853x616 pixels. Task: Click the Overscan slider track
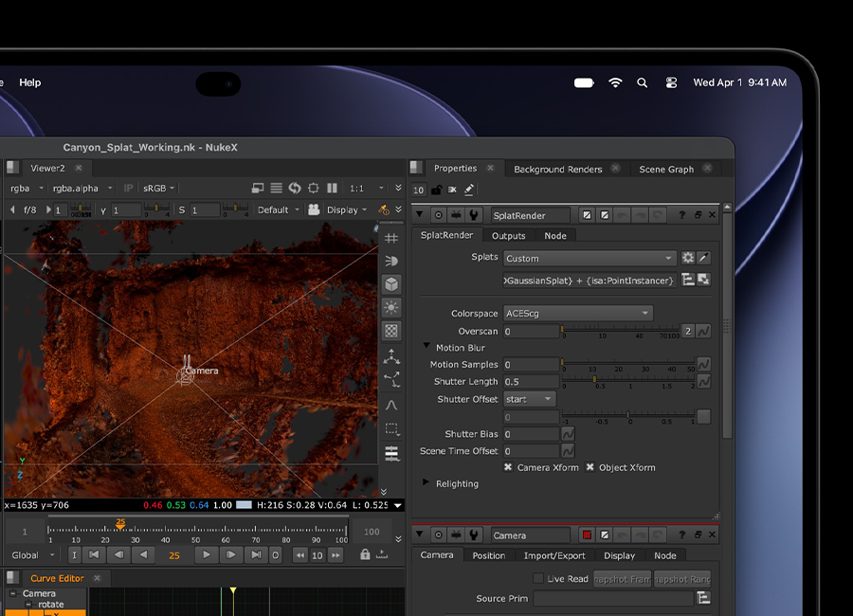[620, 331]
